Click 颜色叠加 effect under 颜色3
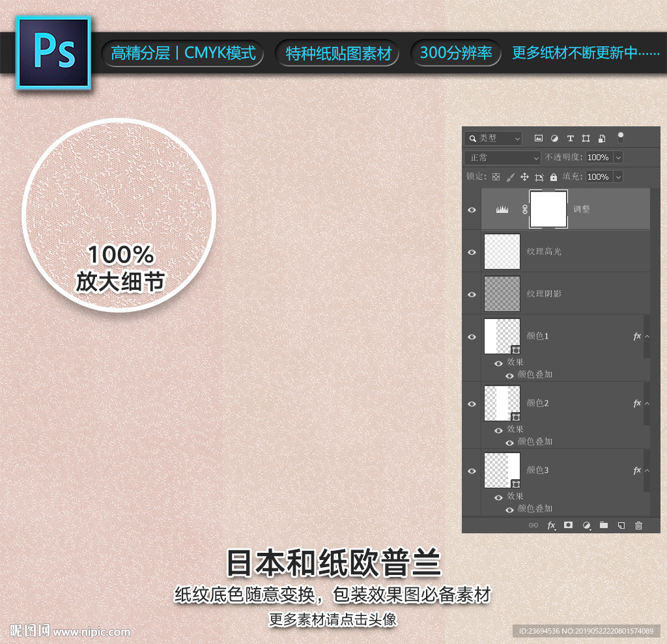Viewport: 667px width, 644px height. tap(535, 509)
